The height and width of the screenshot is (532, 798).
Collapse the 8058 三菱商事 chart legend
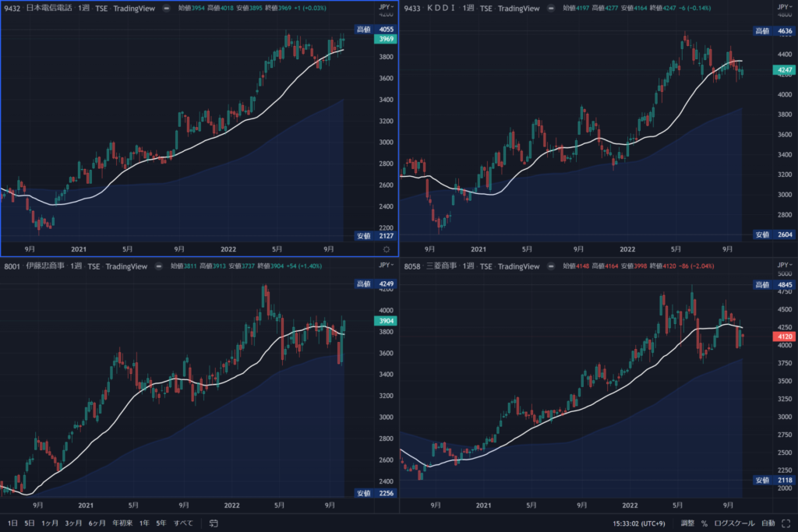(x=551, y=266)
